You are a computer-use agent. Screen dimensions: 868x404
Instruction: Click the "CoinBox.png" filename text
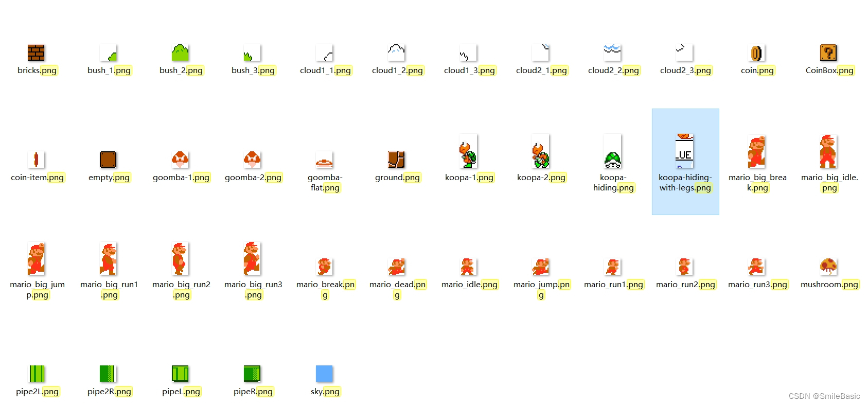pos(829,71)
